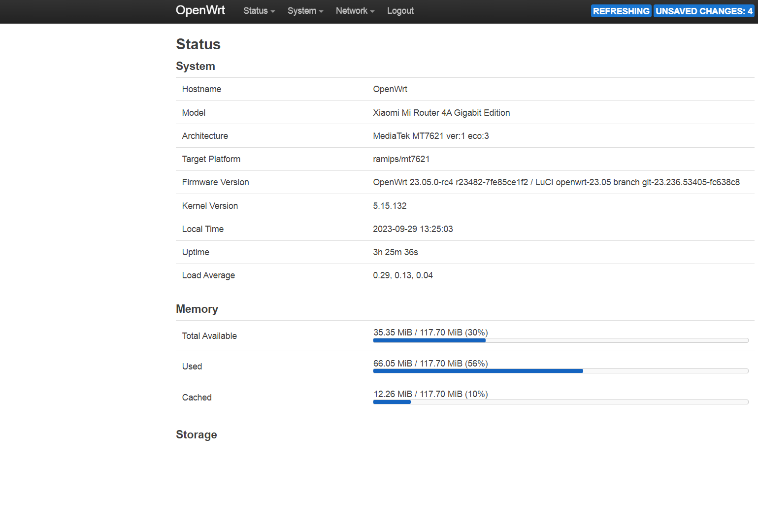This screenshot has height=532, width=758.
Task: Select the 12.26 MiB / 117.70 MiB (10%) text
Action: [430, 394]
